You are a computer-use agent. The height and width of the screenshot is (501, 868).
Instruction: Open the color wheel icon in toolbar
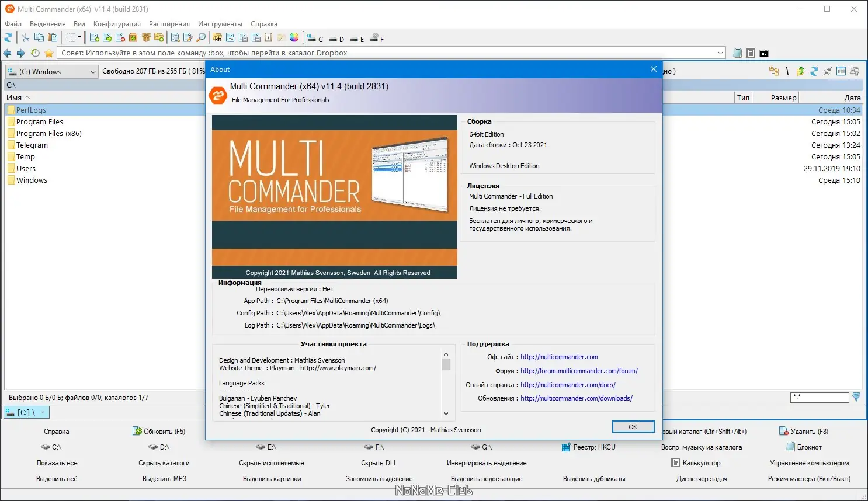coord(294,37)
